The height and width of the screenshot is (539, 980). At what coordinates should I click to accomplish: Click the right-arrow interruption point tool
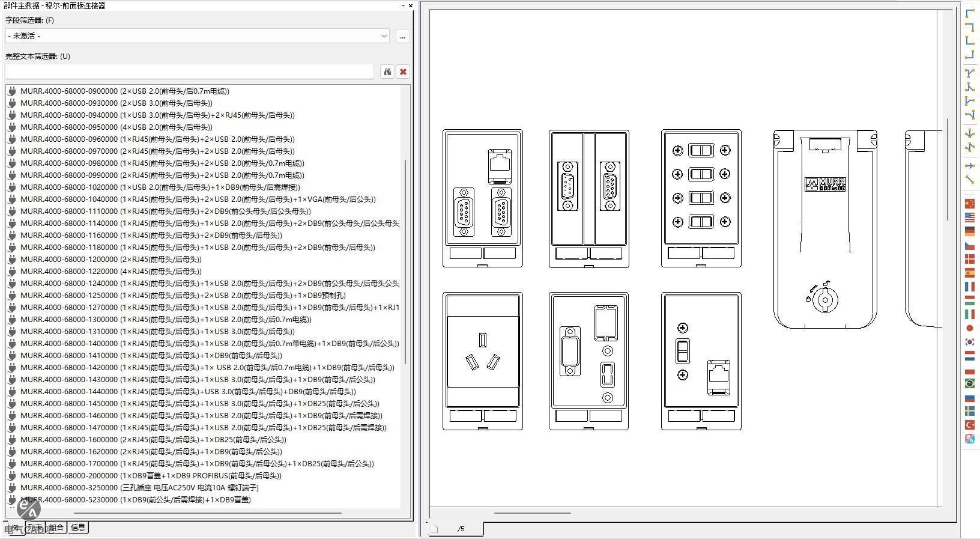[969, 165]
